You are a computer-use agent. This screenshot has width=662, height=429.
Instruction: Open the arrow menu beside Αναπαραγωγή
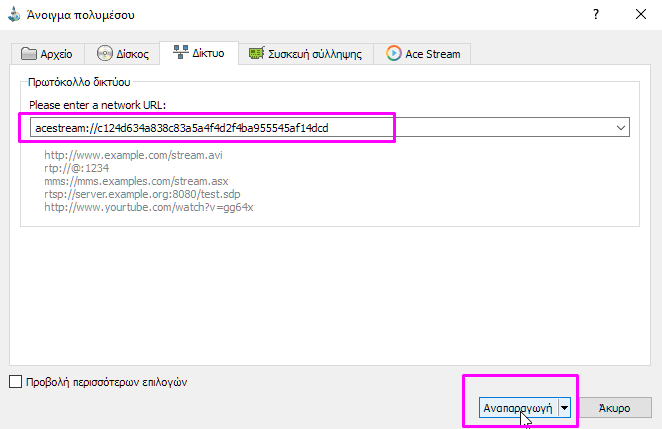tap(565, 408)
